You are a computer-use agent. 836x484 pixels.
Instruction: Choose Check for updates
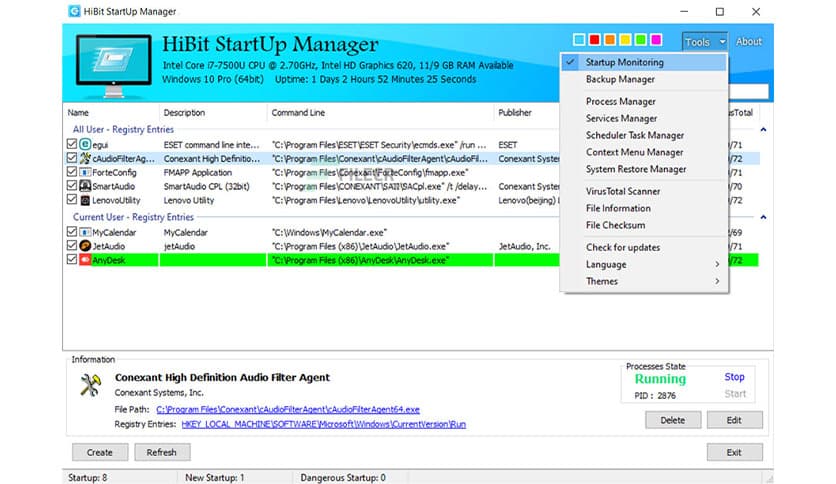click(644, 247)
